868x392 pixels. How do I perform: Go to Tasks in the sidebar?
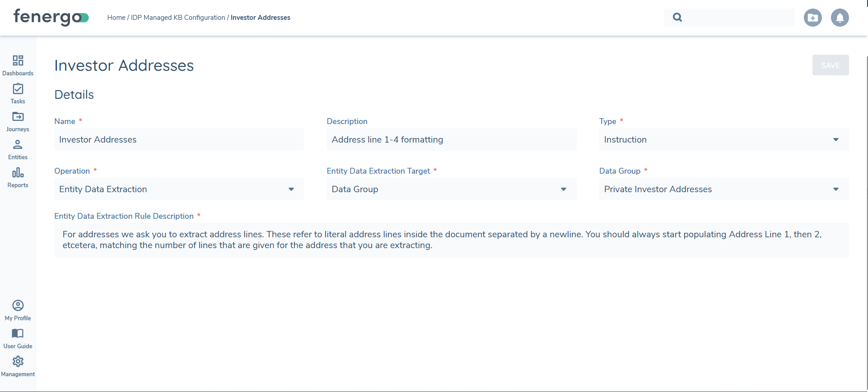tap(18, 89)
